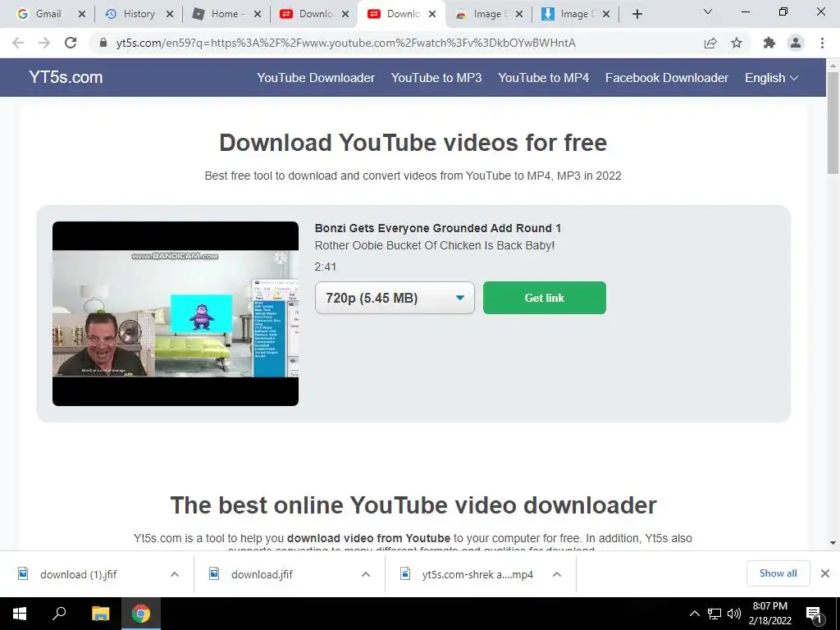Screen dimensions: 840x630
Task: Share this page via address bar icon
Action: (x=710, y=43)
